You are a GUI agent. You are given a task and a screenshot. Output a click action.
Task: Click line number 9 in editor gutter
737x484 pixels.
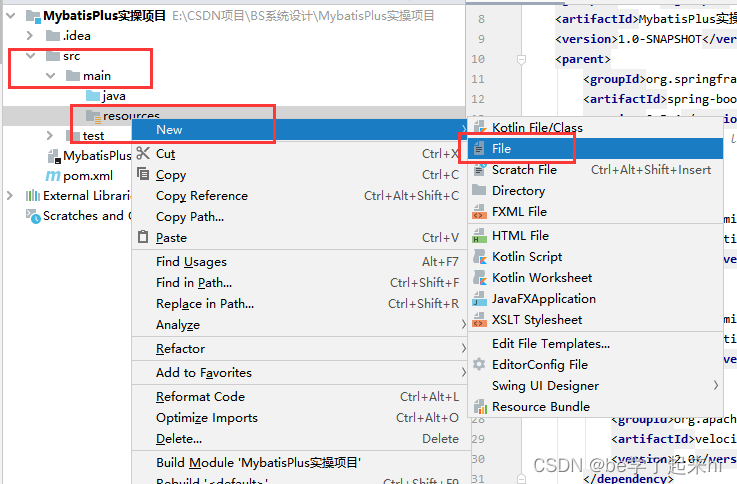(x=481, y=39)
